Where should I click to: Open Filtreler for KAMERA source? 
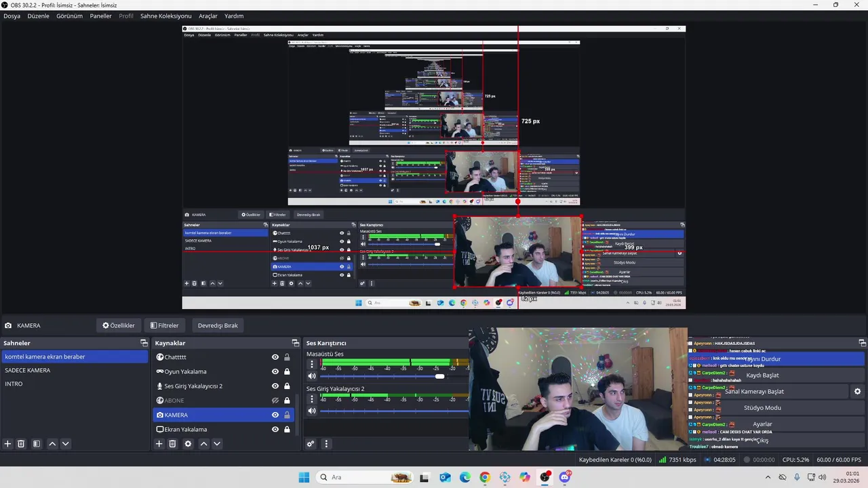(x=165, y=325)
